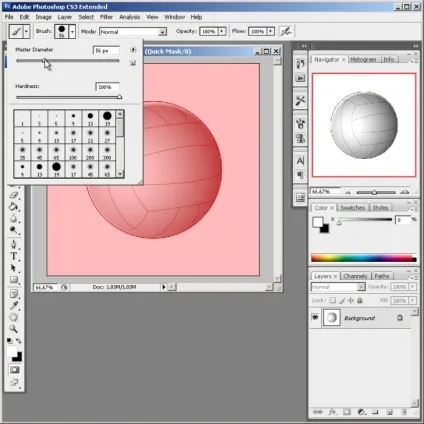Select the Eyedropper tool

(x=14, y=305)
